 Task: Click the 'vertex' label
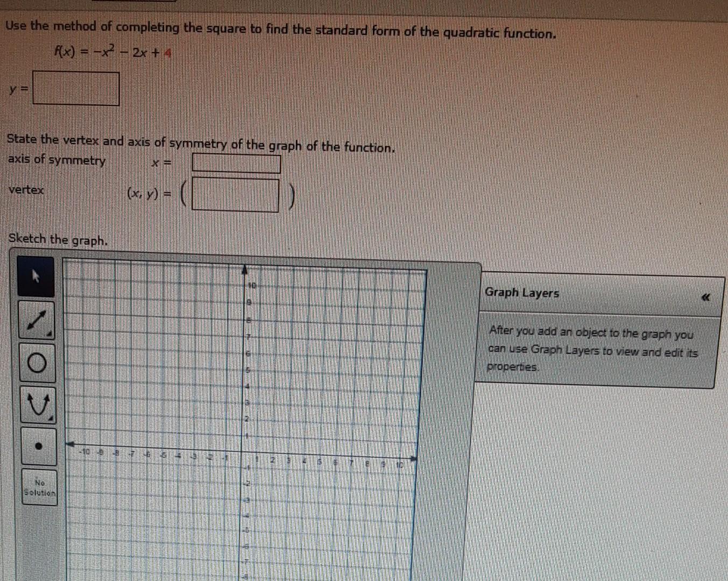26,190
